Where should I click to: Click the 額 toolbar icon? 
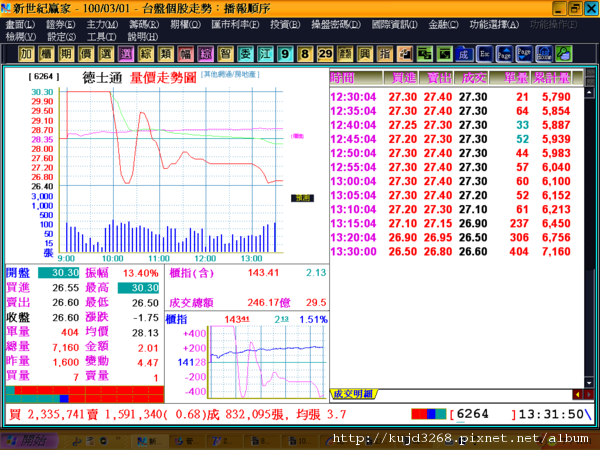tap(345, 54)
